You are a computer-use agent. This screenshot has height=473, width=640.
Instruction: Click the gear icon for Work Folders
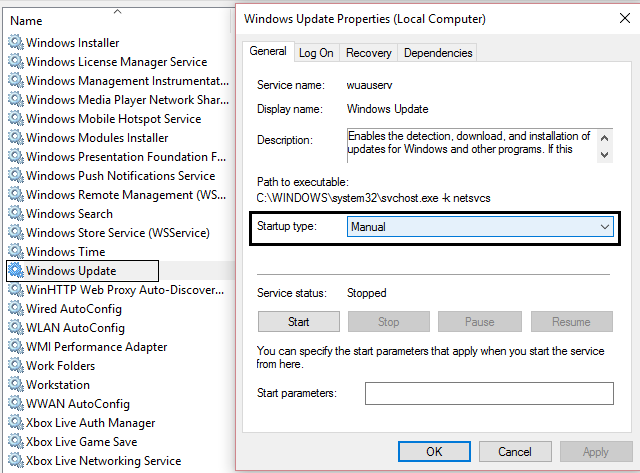(15, 366)
